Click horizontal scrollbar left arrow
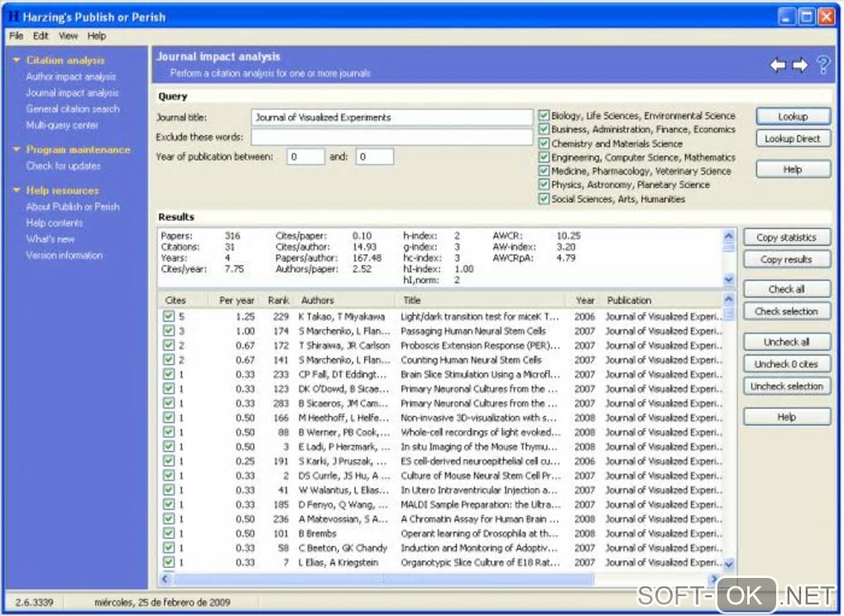The image size is (844, 616). tap(165, 579)
